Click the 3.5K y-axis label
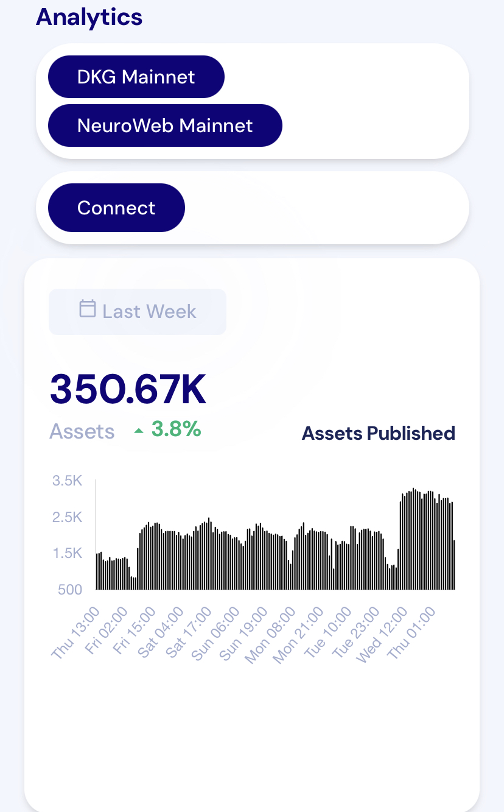 [67, 481]
